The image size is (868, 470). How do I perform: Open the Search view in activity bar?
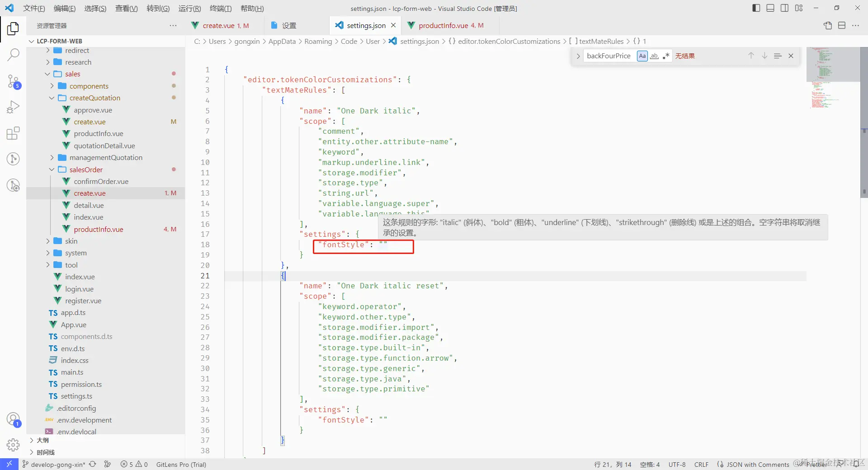point(13,55)
